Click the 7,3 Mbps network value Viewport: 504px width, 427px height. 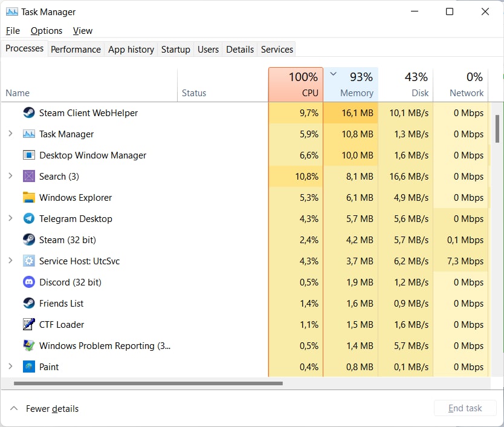pos(465,261)
